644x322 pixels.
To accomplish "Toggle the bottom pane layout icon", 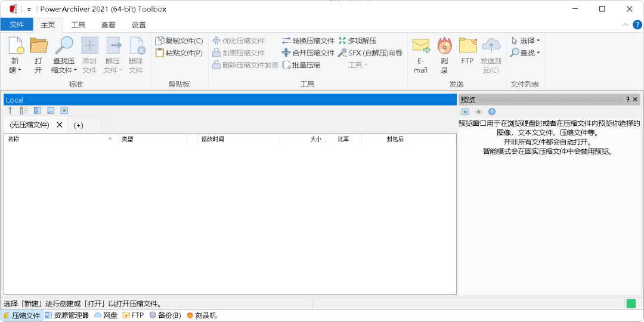I will click(51, 110).
